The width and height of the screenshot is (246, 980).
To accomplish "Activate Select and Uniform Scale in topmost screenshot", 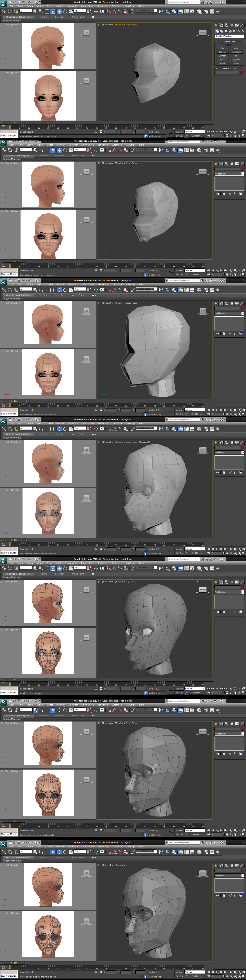I will (71, 11).
